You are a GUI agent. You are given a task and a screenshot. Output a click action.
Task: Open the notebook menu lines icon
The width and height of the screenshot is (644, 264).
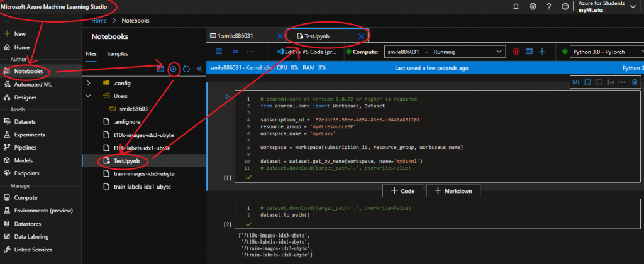219,52
